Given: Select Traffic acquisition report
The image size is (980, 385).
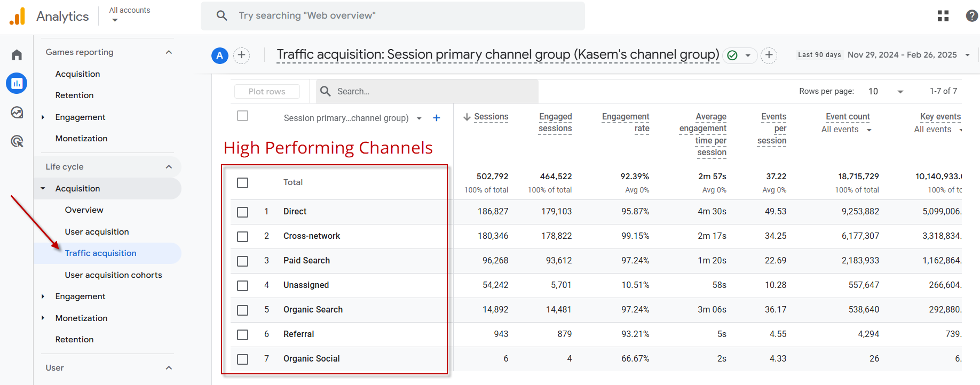Looking at the screenshot, I should 100,253.
